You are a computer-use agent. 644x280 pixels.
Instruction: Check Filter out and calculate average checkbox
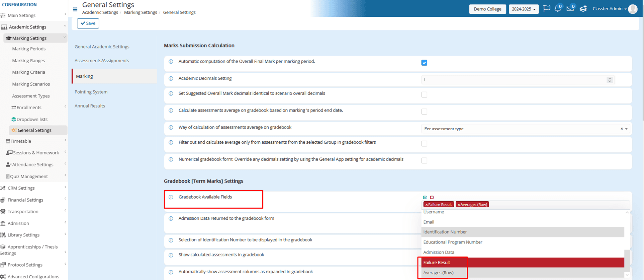pos(424,143)
